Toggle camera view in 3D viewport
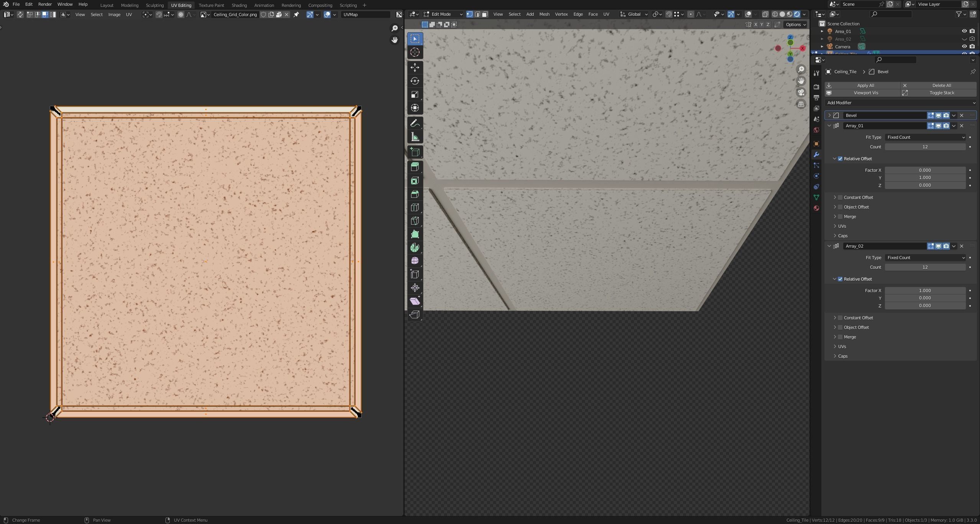Image resolution: width=980 pixels, height=524 pixels. pyautogui.click(x=801, y=92)
